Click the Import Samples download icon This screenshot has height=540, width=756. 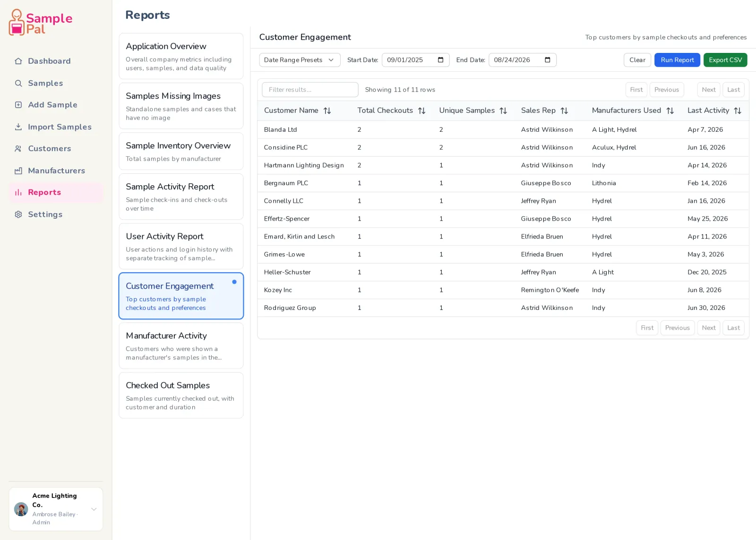click(x=18, y=127)
